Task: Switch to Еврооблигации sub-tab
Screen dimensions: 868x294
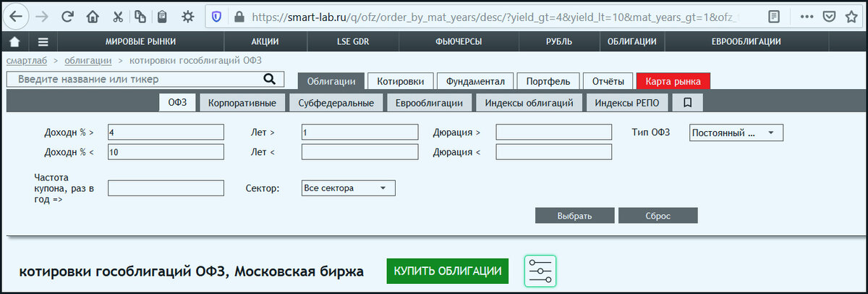Action: click(429, 103)
